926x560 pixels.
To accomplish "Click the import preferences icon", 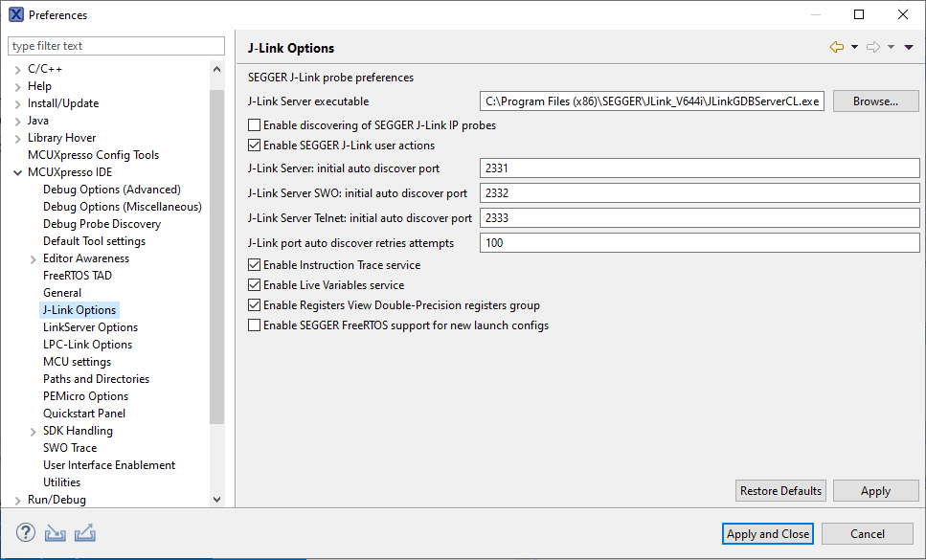I will (56, 533).
